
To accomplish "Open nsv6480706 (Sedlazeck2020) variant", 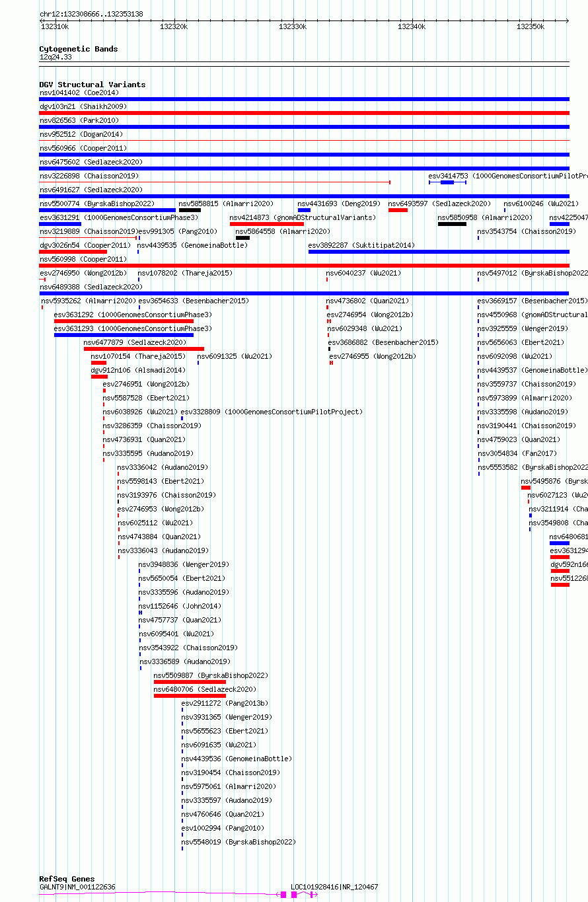I will pos(205,689).
